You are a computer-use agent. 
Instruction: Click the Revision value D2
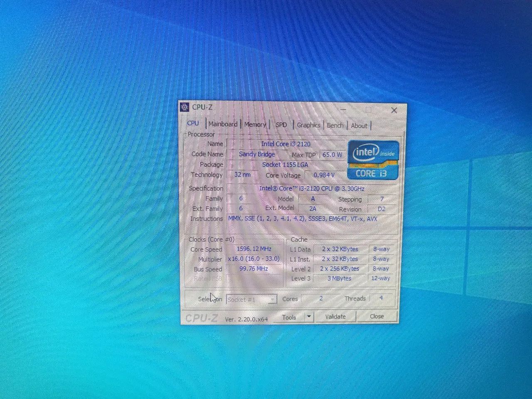click(x=382, y=209)
